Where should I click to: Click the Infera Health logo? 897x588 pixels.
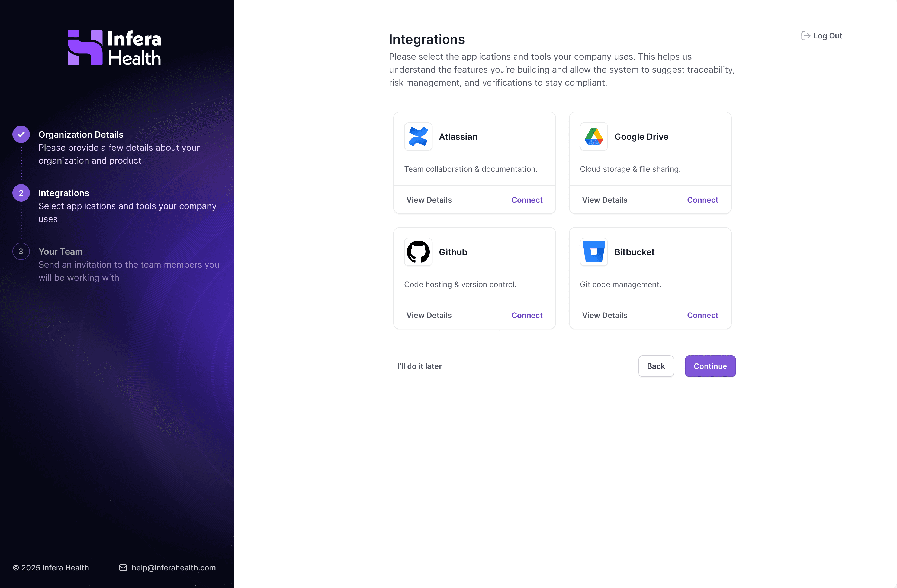[114, 48]
